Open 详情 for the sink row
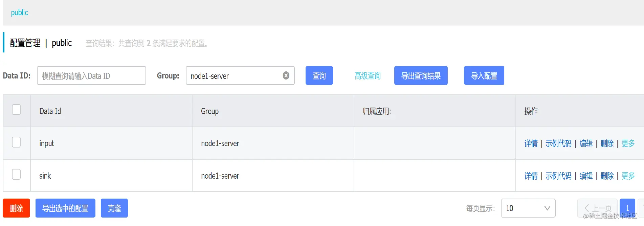The height and width of the screenshot is (226, 644). pyautogui.click(x=531, y=176)
